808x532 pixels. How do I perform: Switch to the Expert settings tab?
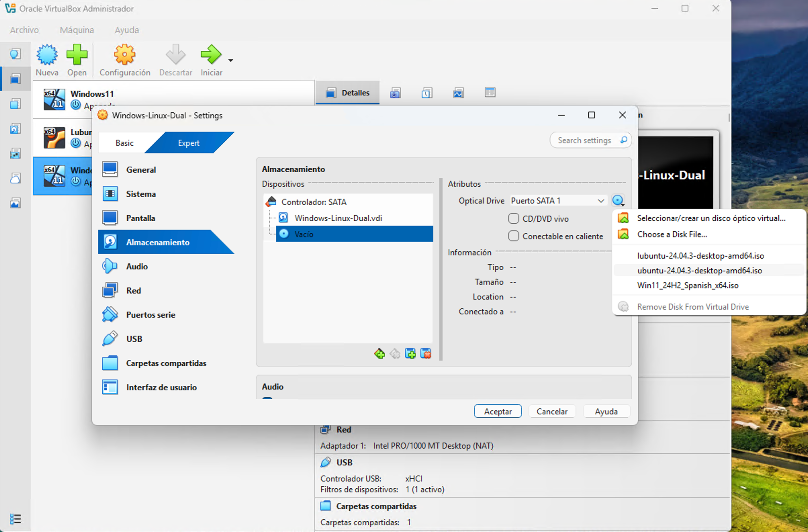(x=189, y=143)
